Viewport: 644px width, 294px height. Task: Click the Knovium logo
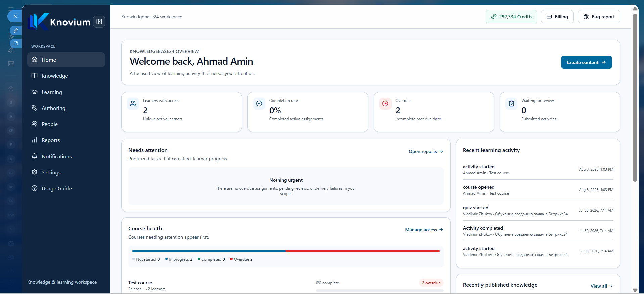[x=59, y=22]
